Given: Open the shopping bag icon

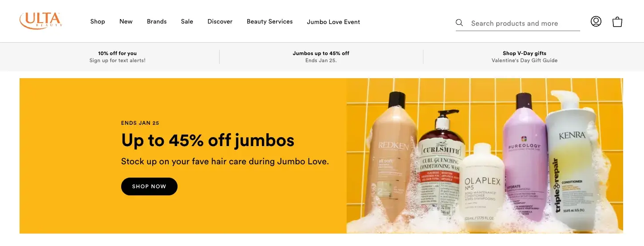Looking at the screenshot, I should click(617, 22).
